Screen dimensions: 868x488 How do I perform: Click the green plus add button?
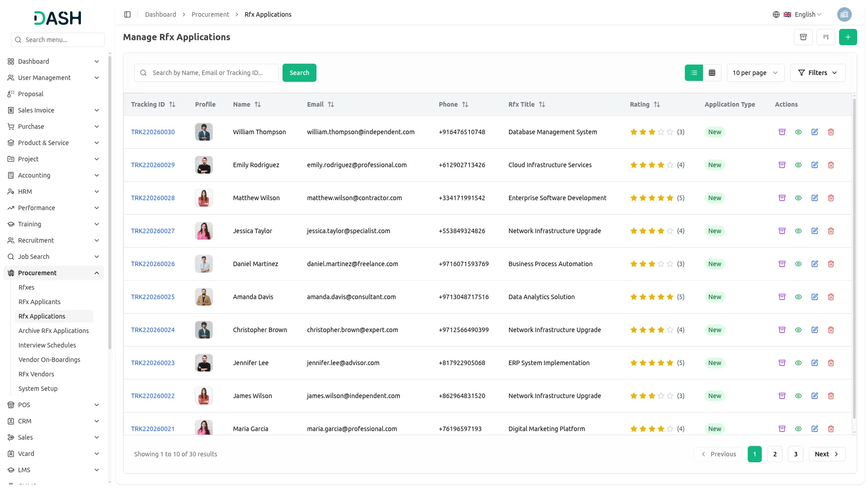848,37
